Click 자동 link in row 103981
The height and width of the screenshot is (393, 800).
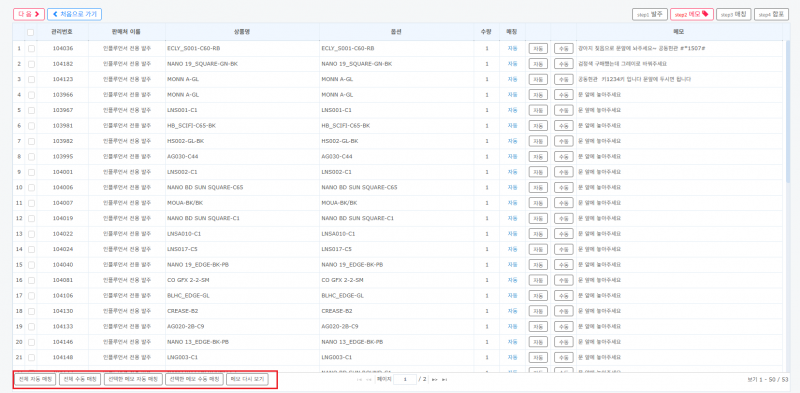click(512, 126)
